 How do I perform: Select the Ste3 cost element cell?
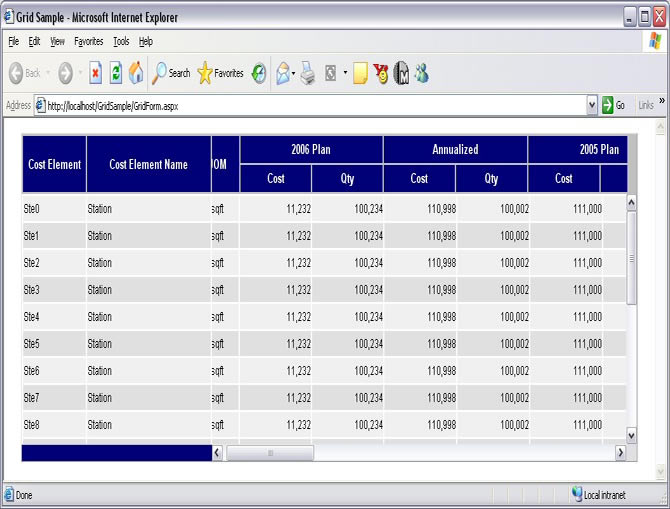[54, 290]
